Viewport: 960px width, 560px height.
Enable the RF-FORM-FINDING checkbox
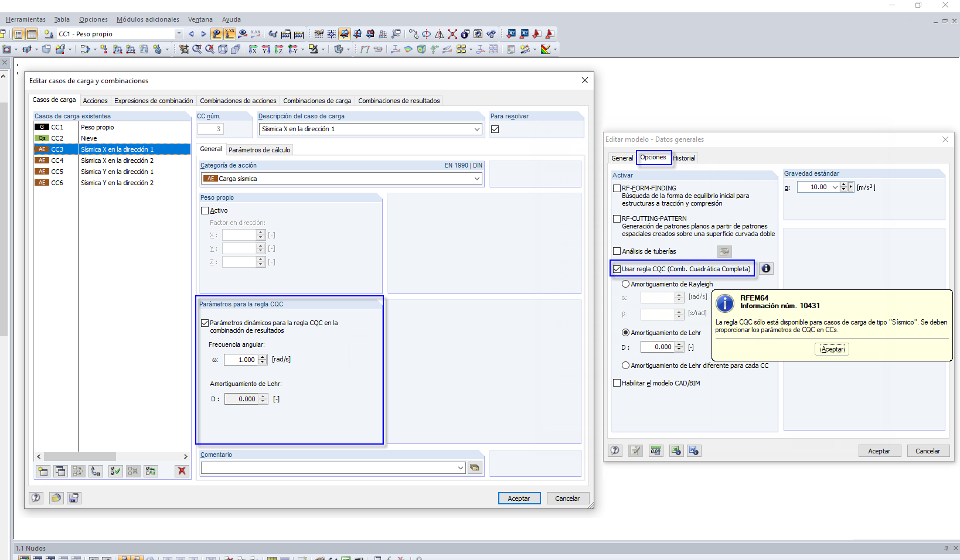tap(617, 188)
